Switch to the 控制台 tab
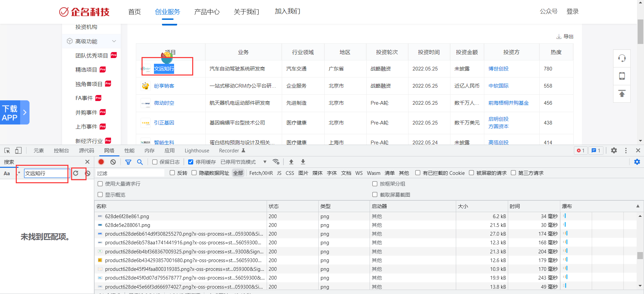 tap(61, 151)
